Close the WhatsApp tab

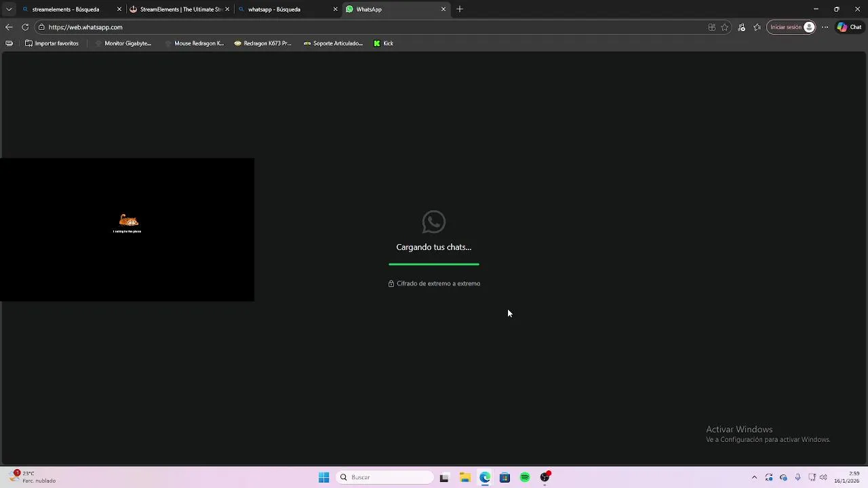pos(443,9)
